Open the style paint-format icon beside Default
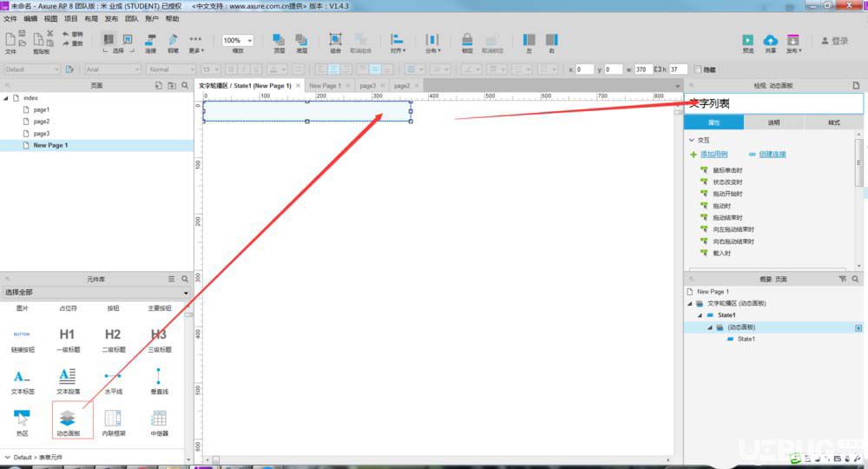 [69, 69]
